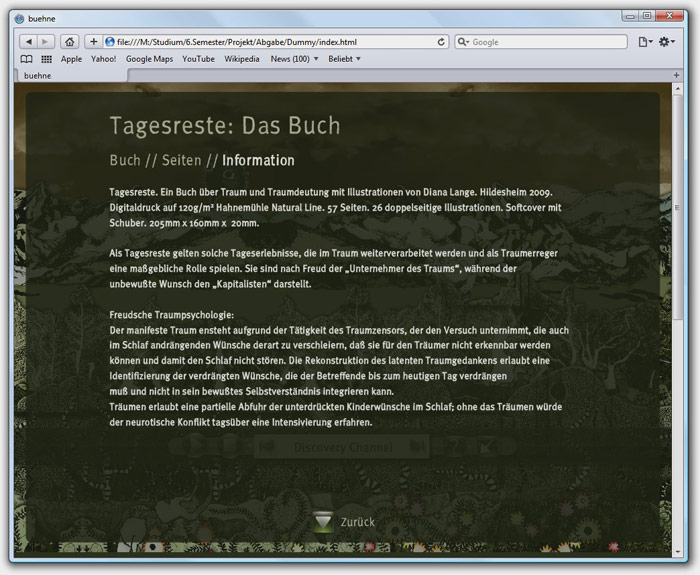
Task: Reload the page with the refresh icon
Action: [x=441, y=42]
